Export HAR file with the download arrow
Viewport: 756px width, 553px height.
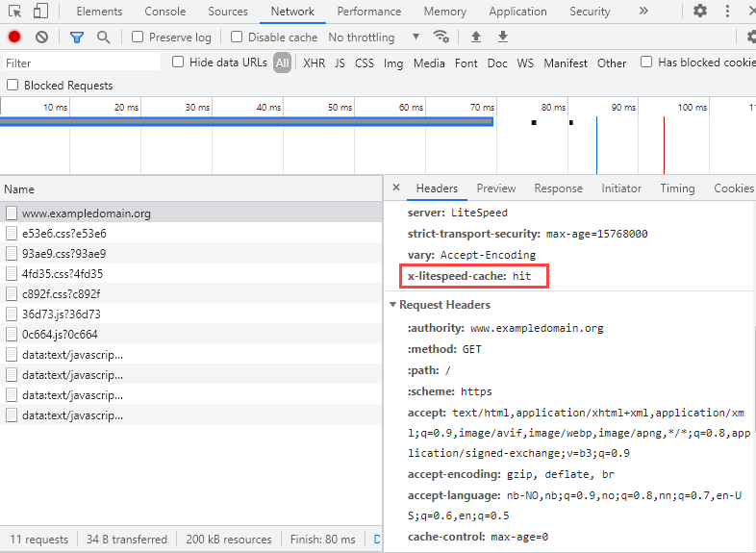click(x=503, y=37)
